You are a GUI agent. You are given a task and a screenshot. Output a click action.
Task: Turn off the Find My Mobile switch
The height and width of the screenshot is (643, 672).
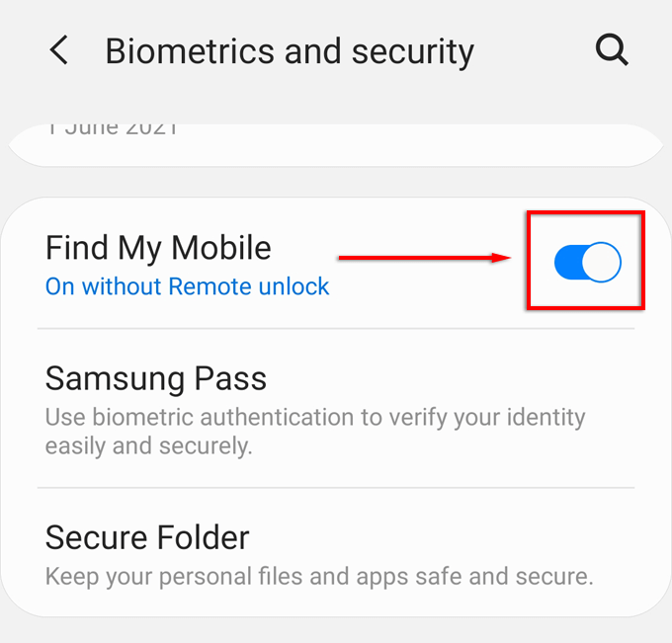[588, 262]
